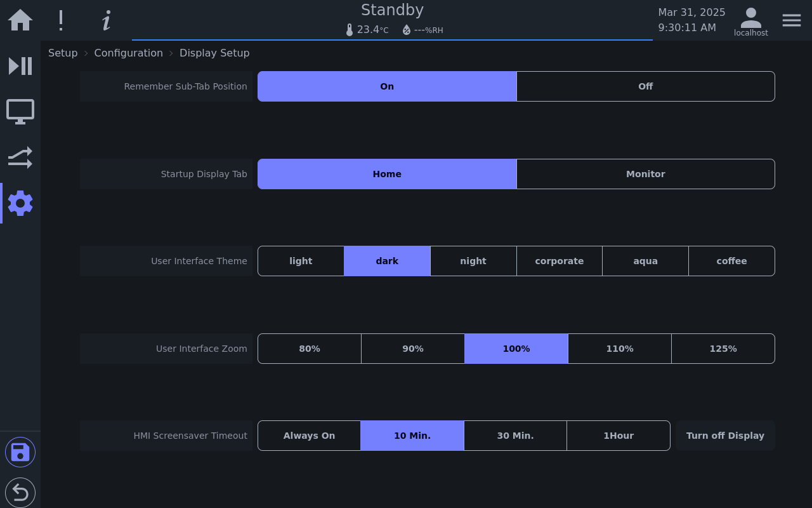Screen dimensions: 812x508
Task: Set screensaver timeout to 1Hour
Action: click(x=619, y=436)
